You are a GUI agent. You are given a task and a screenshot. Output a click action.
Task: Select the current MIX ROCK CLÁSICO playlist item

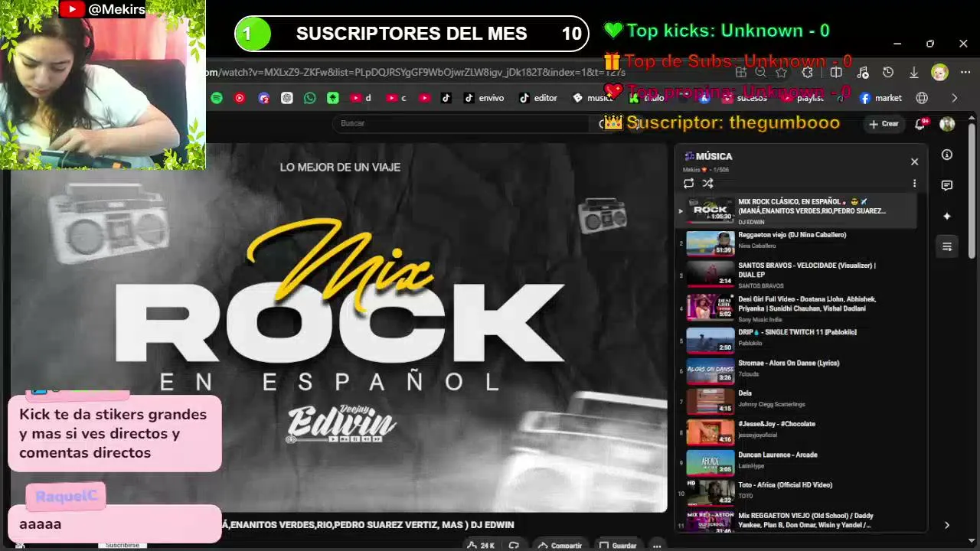pyautogui.click(x=796, y=211)
